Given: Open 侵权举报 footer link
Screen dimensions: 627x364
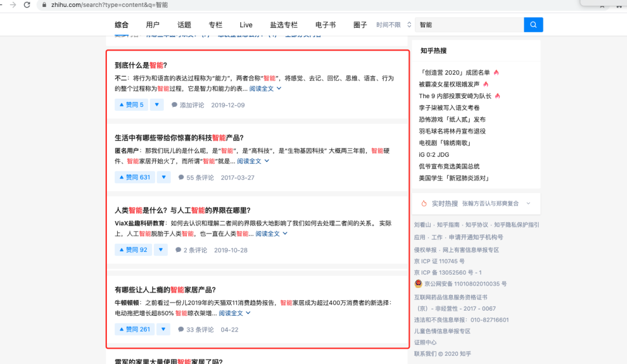Looking at the screenshot, I should (425, 250).
